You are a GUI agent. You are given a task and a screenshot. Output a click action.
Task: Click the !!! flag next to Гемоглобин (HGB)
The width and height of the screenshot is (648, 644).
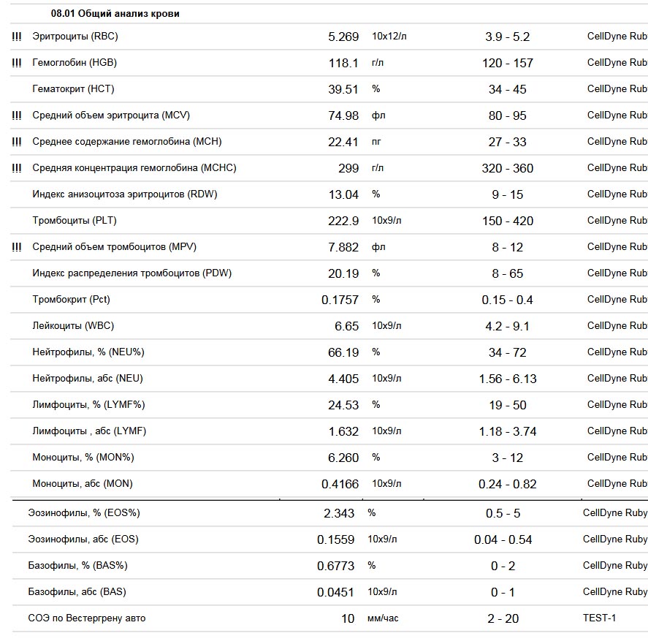click(17, 63)
